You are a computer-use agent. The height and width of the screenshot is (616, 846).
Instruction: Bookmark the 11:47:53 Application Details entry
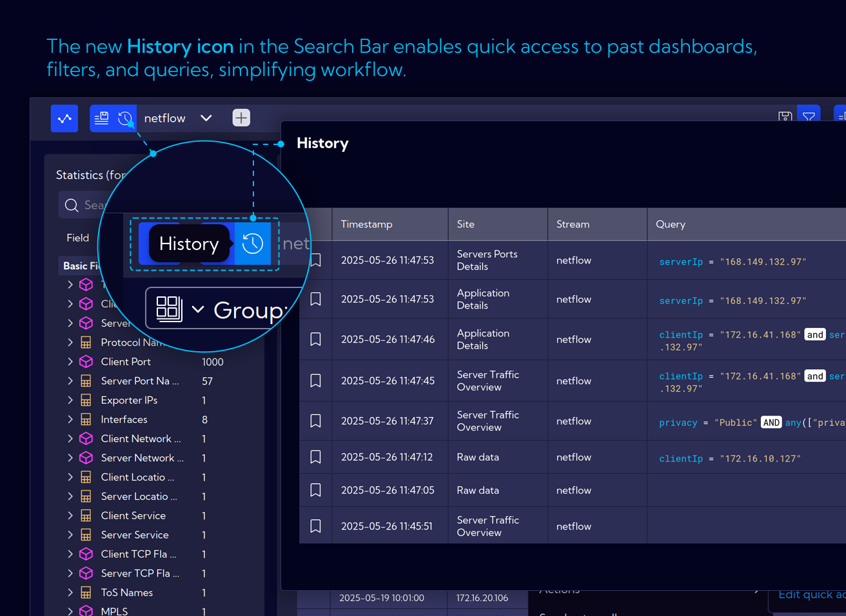click(315, 299)
